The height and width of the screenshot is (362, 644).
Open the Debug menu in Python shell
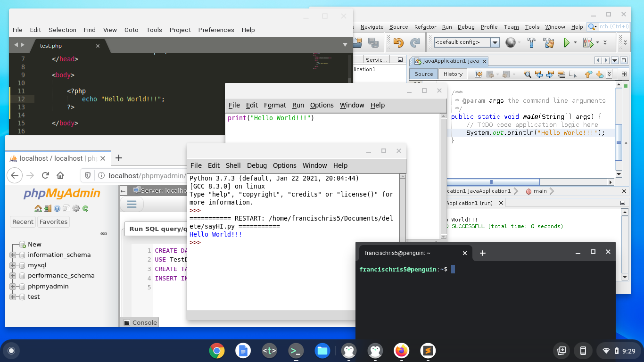(x=256, y=165)
